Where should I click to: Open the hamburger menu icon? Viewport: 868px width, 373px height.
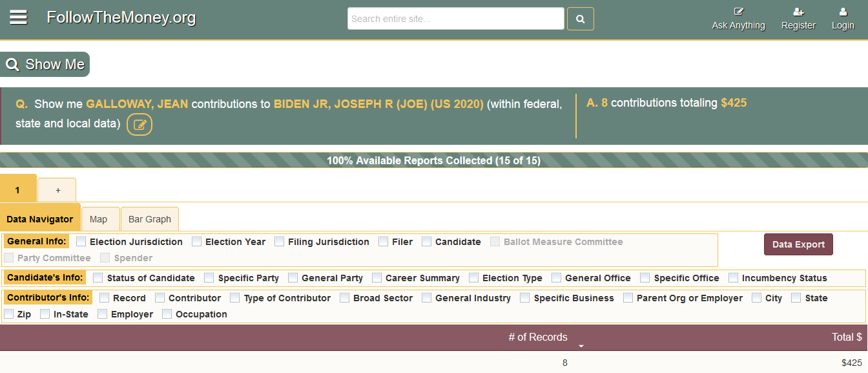pos(18,17)
